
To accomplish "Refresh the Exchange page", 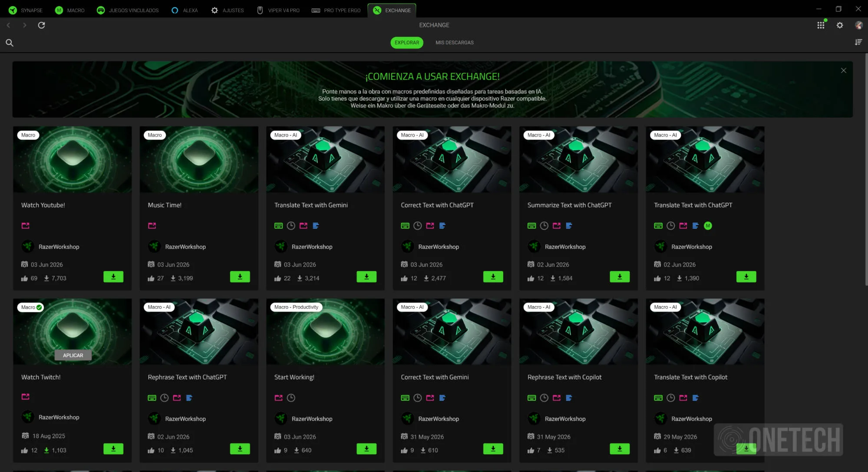I will pos(41,25).
